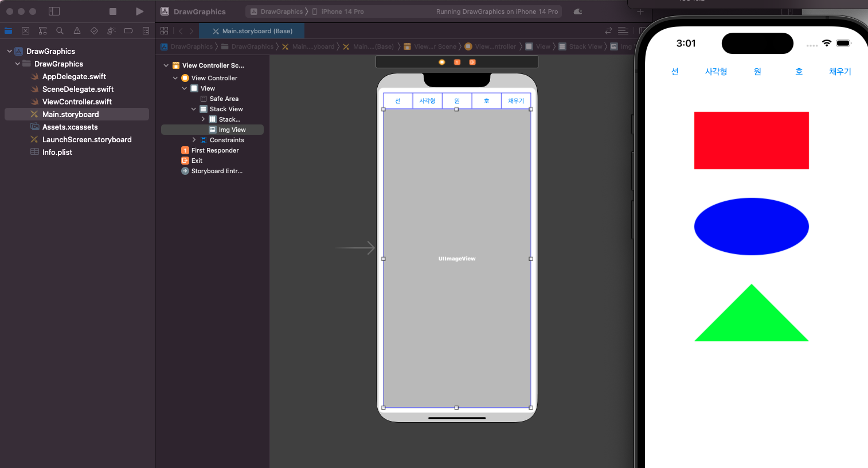Tap 원 in the iPhone simulator
Viewport: 868px width, 468px height.
[757, 72]
